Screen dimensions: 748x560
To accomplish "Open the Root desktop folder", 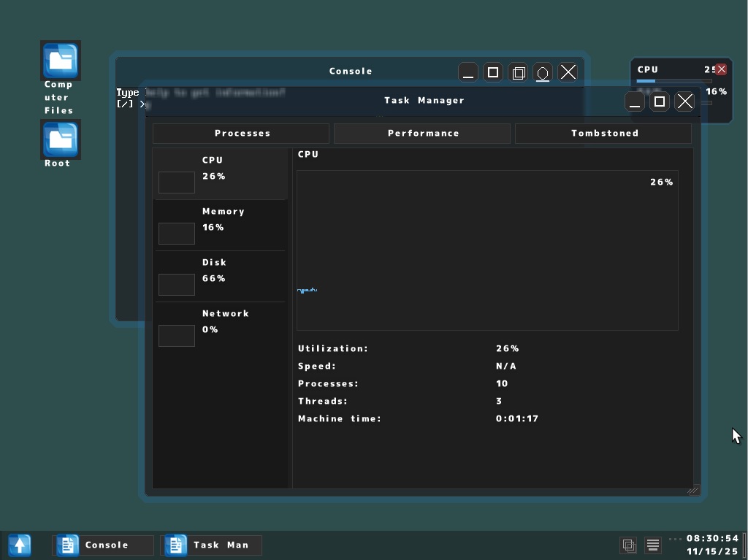I will [60, 139].
